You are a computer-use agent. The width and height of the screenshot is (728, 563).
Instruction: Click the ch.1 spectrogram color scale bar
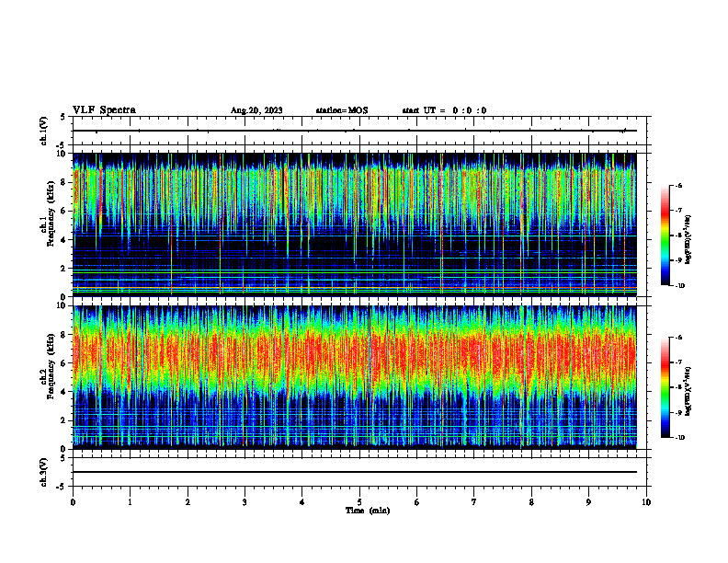665,236
